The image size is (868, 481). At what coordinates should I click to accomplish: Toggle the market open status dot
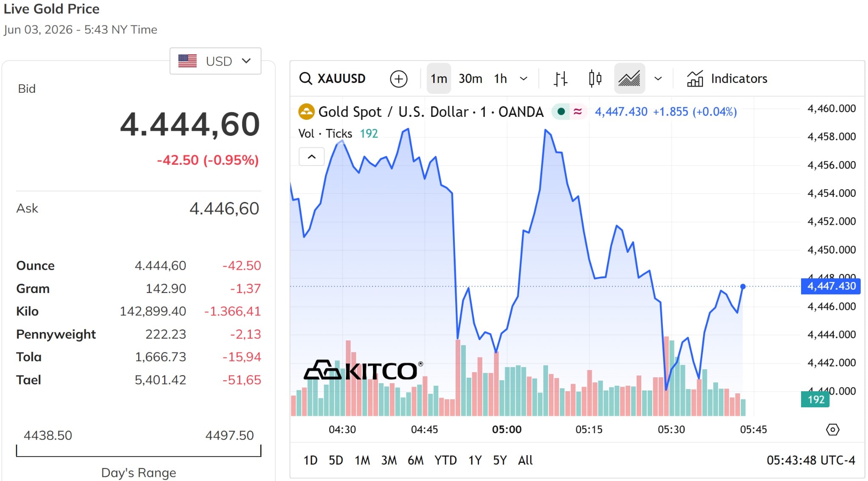(x=561, y=112)
